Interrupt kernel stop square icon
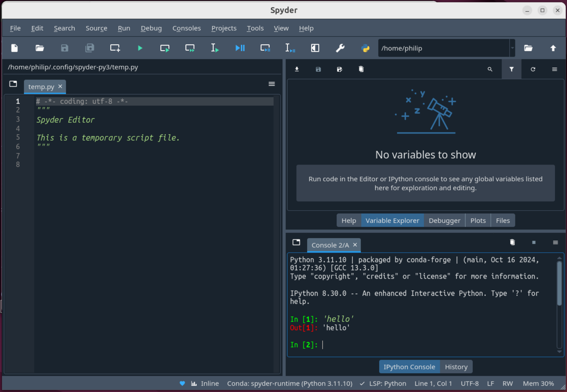This screenshot has width=567, height=392. point(534,242)
